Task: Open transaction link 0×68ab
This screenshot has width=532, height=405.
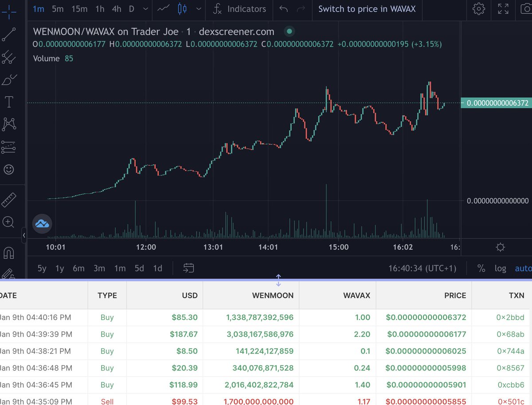Action: [x=510, y=334]
